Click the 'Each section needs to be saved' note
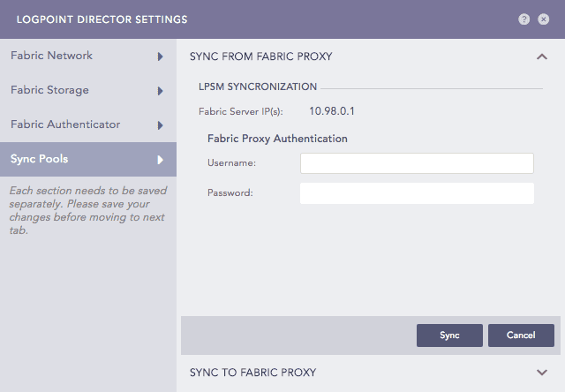 click(x=88, y=210)
